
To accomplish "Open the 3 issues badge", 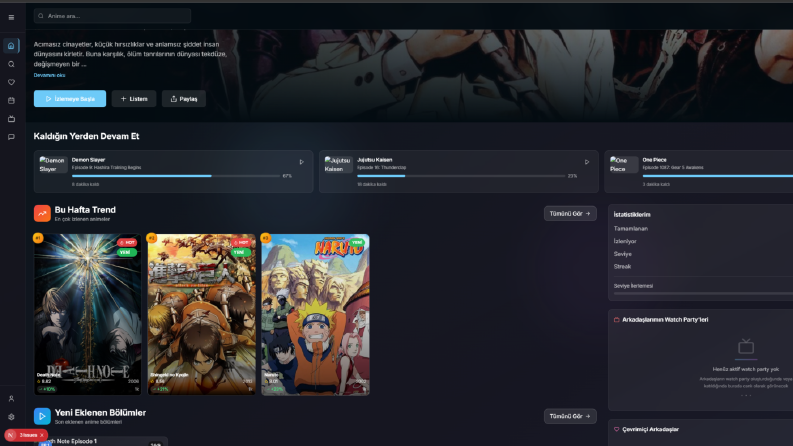I will coord(28,435).
